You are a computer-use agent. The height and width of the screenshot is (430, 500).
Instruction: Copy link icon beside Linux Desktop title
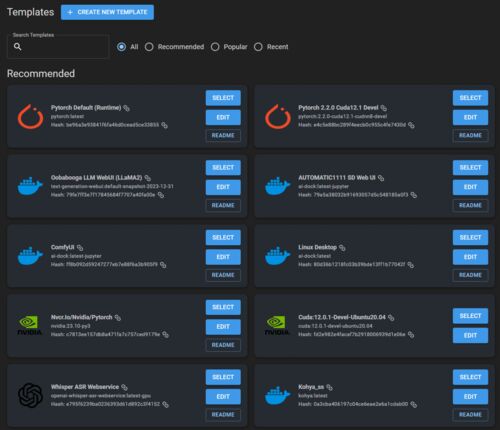coord(342,248)
